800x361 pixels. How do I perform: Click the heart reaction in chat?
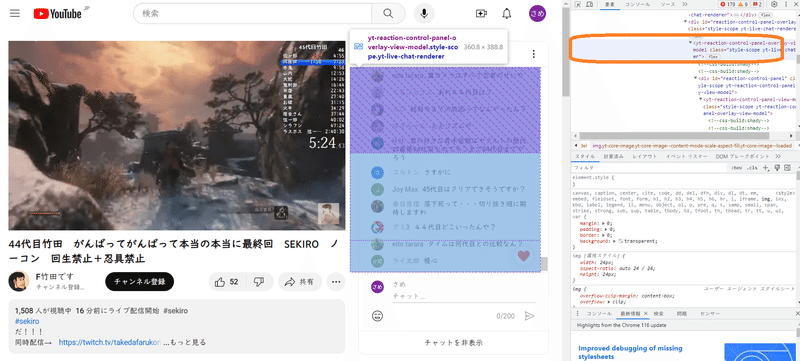click(523, 255)
